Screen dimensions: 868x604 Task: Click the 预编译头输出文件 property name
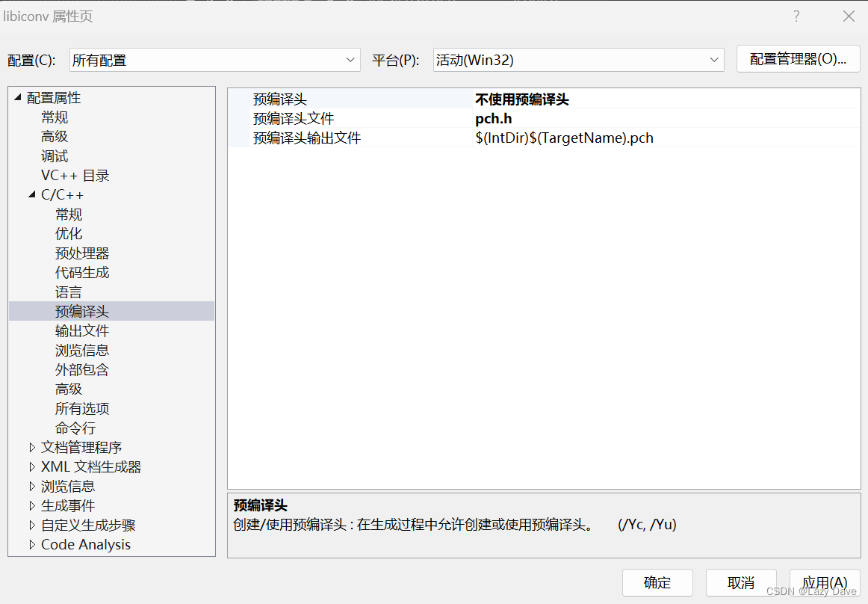(x=307, y=138)
